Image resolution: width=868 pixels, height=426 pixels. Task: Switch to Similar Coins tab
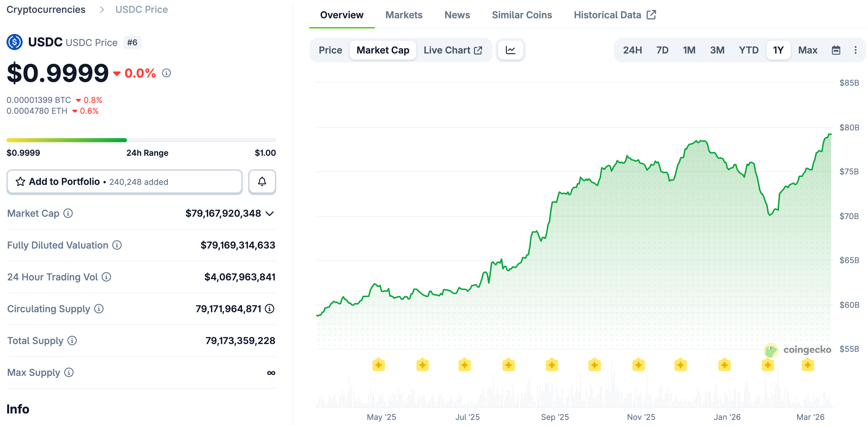521,15
